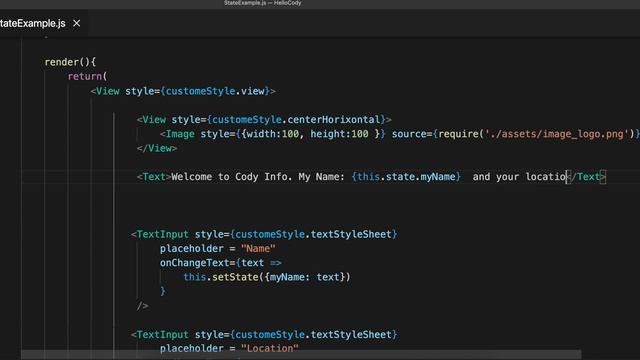Screen dimensions: 640x360
Task: Click the Image tag name
Action: tap(180, 134)
